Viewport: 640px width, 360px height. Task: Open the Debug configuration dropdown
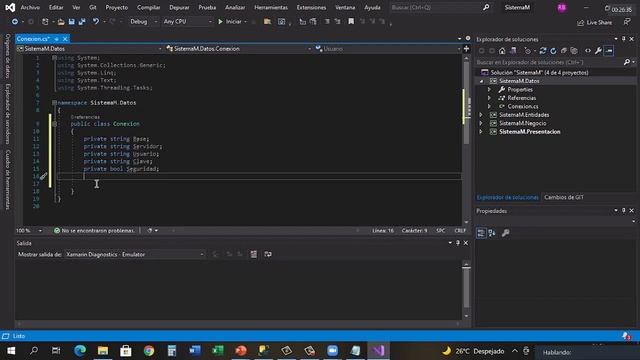point(143,22)
